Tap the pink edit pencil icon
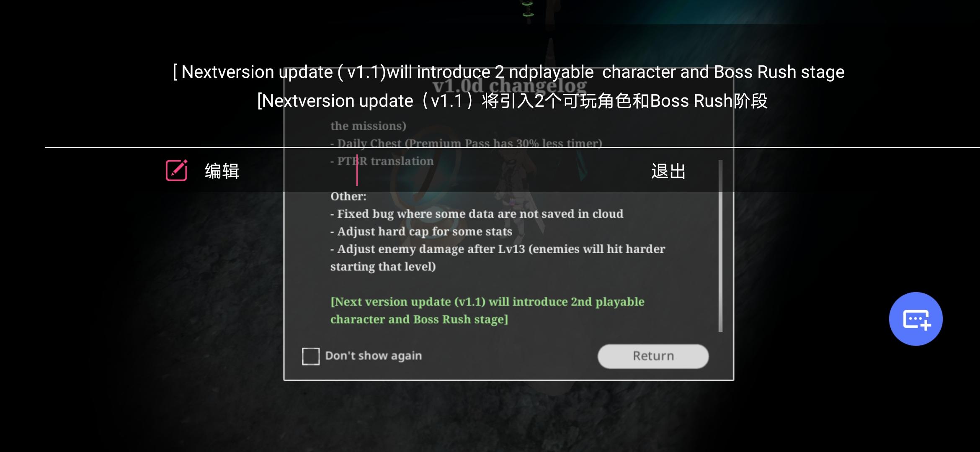Image resolution: width=980 pixels, height=452 pixels. coord(176,170)
